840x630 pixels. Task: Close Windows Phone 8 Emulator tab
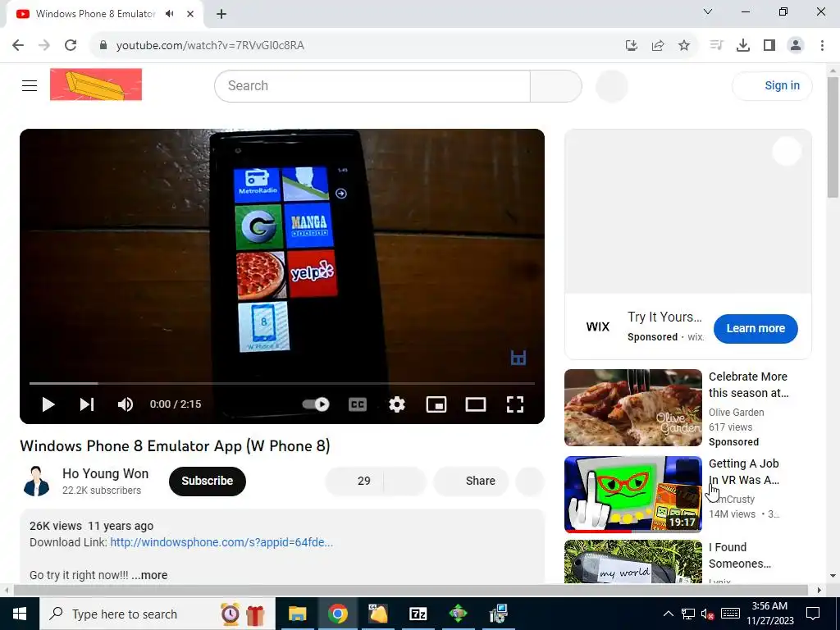click(190, 14)
